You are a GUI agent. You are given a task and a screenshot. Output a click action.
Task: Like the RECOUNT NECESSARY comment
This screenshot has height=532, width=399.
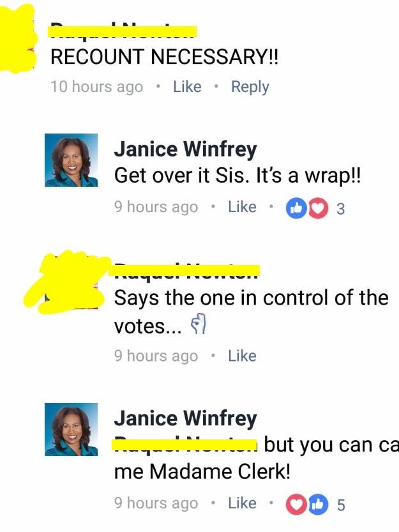[187, 86]
